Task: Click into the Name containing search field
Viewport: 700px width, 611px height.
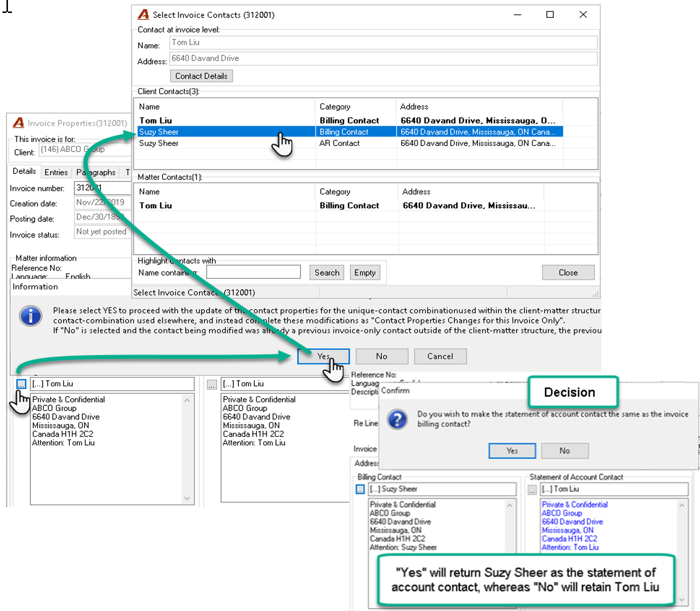Action: click(x=253, y=272)
